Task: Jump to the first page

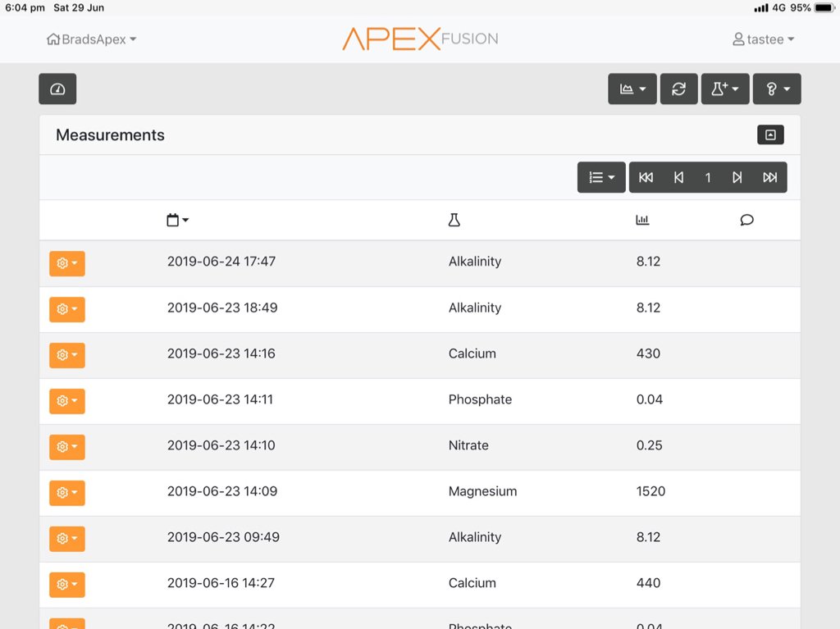Action: (x=646, y=177)
